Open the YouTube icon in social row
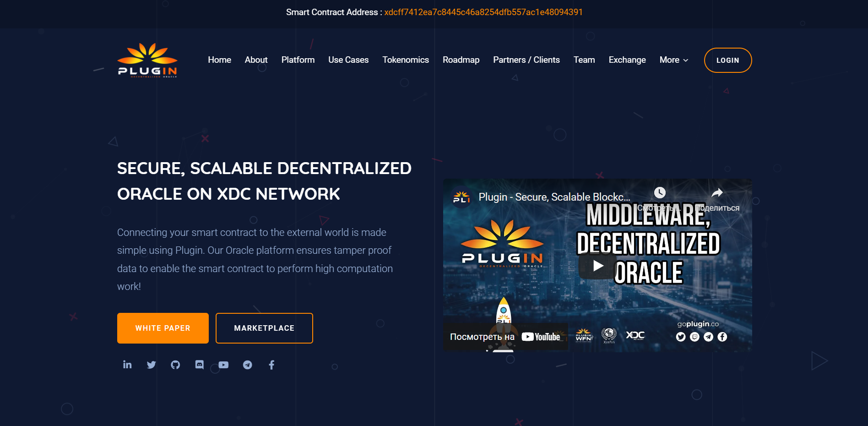This screenshot has width=868, height=426. tap(223, 365)
